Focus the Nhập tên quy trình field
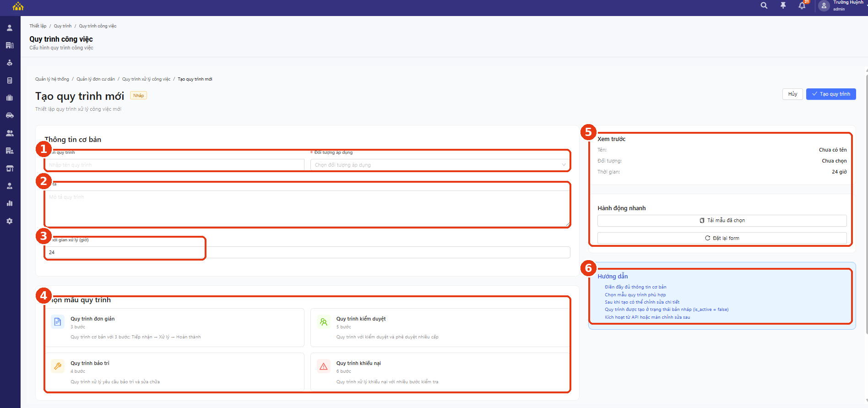868x408 pixels. point(174,165)
